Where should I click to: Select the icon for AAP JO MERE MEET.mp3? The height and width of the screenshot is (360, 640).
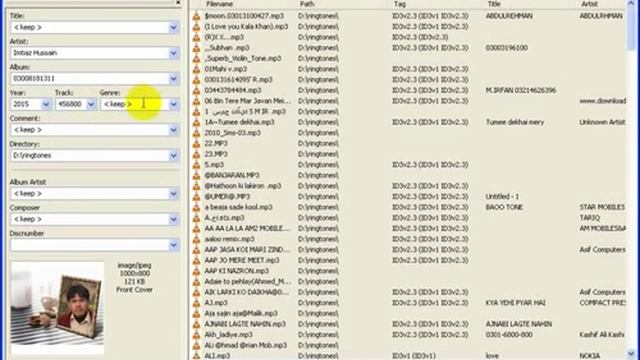[x=196, y=260]
